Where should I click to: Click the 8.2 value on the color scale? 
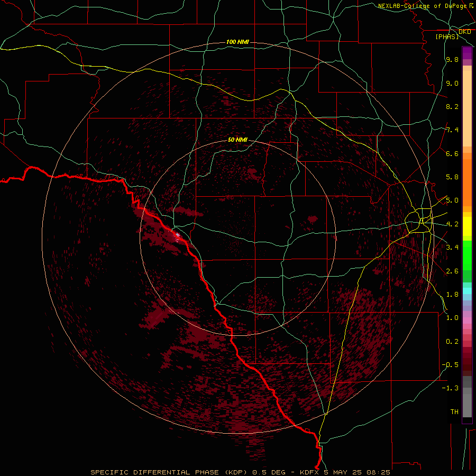coord(452,106)
